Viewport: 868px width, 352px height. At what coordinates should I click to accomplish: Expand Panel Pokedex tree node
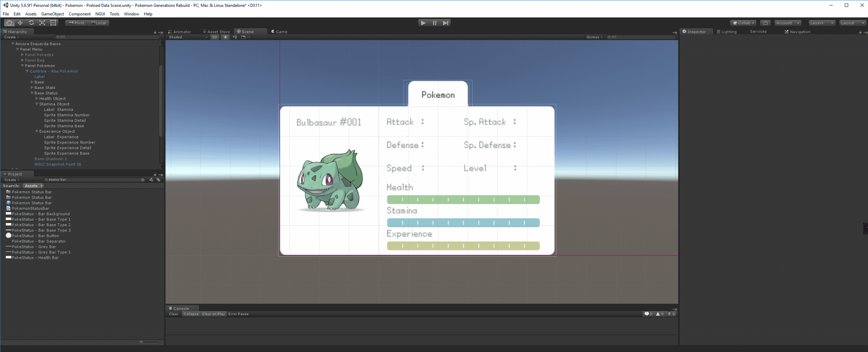(23, 55)
